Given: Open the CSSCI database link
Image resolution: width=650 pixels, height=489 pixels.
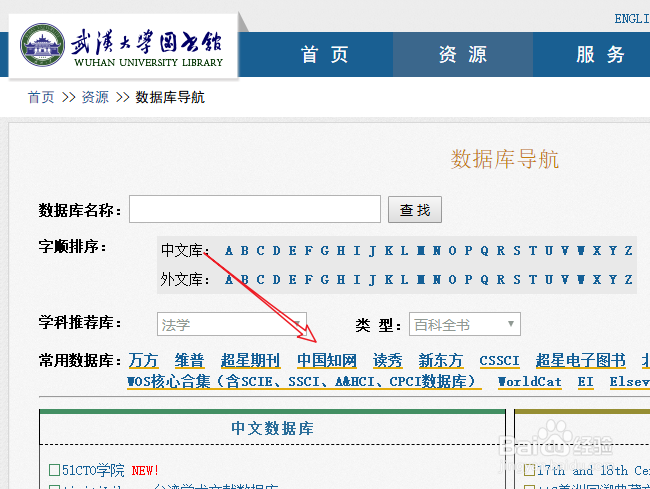Looking at the screenshot, I should [500, 361].
